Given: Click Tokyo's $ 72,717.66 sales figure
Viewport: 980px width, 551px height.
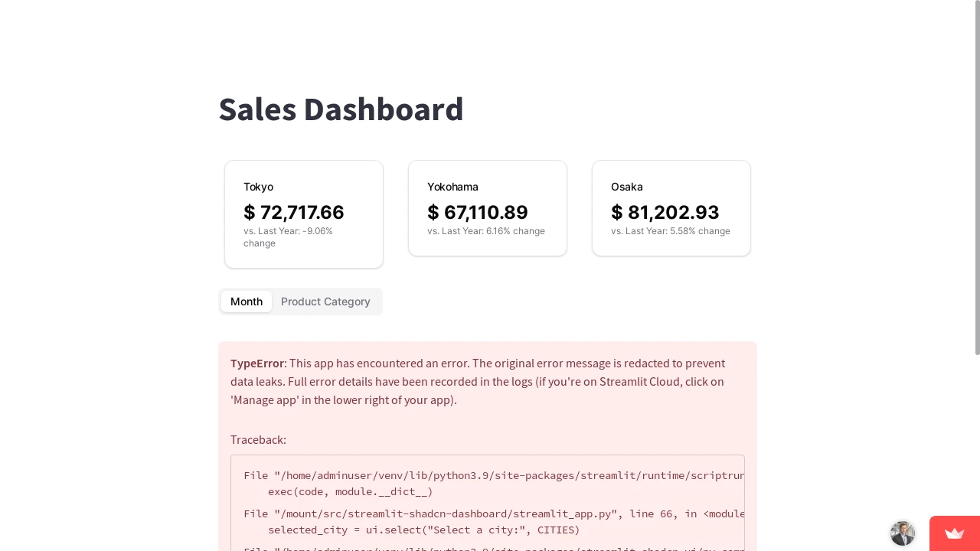Looking at the screenshot, I should [x=294, y=212].
